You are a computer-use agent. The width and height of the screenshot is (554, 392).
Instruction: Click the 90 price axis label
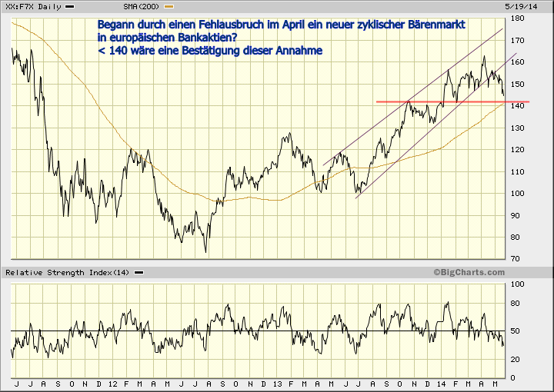(516, 215)
